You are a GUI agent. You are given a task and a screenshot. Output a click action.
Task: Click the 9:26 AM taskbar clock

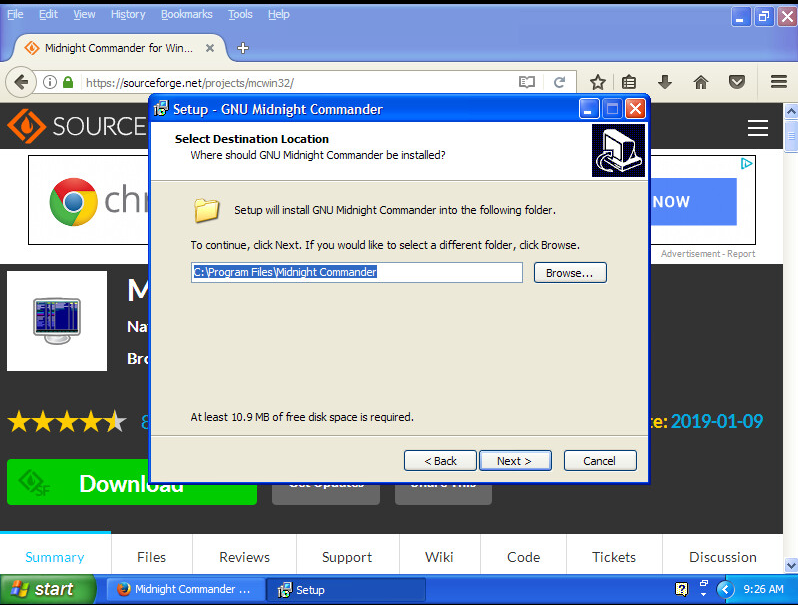tap(763, 589)
